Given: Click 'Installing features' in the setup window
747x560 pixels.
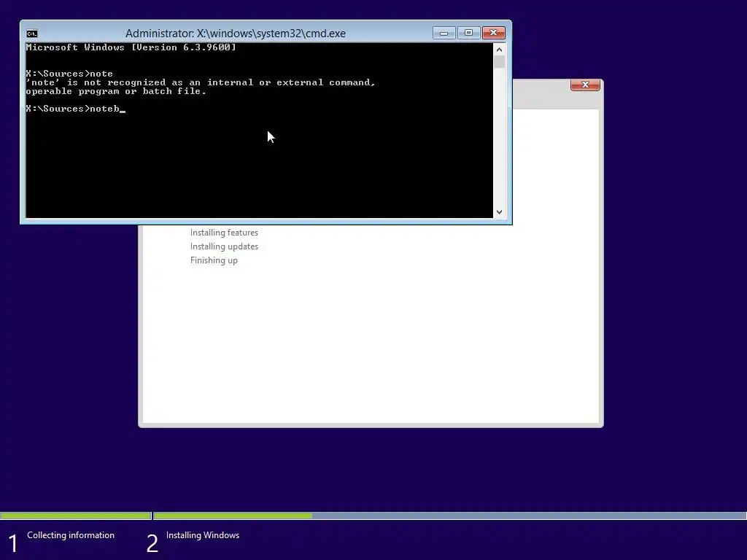Looking at the screenshot, I should (x=224, y=233).
